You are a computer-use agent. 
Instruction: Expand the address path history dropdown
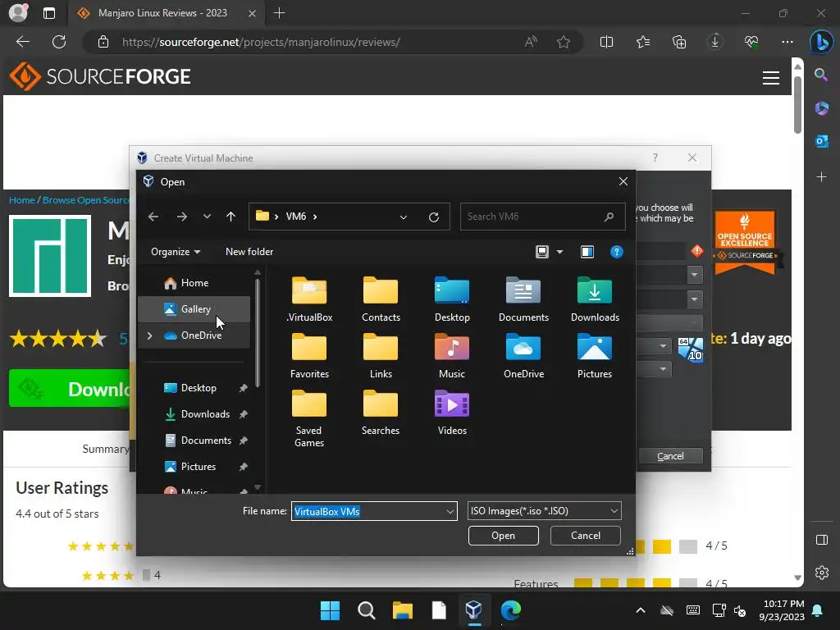pos(404,217)
